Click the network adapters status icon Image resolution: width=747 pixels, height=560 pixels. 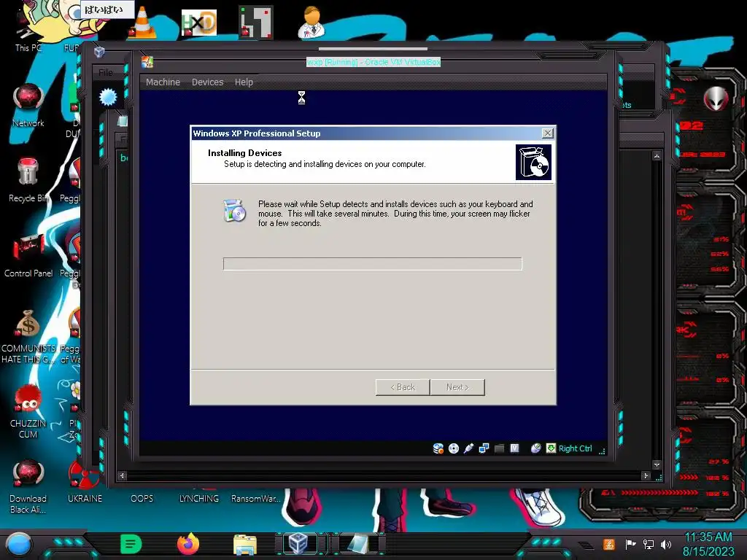(x=484, y=448)
